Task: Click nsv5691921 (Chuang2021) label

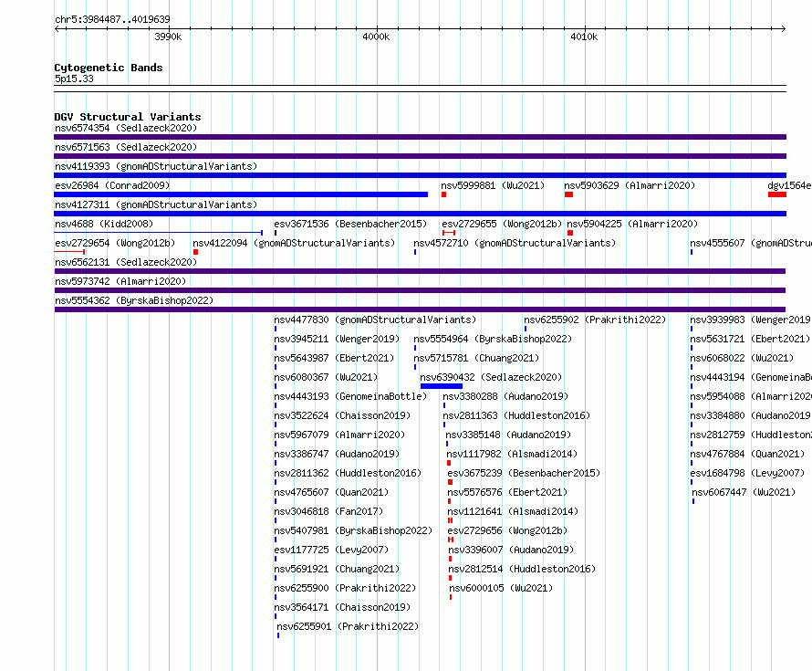Action: click(x=337, y=569)
